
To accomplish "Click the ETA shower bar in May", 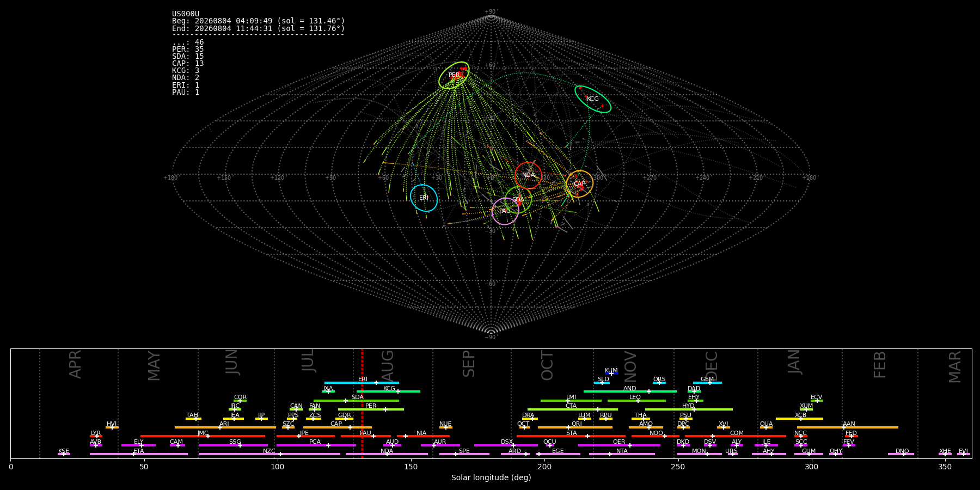I will point(139,454).
